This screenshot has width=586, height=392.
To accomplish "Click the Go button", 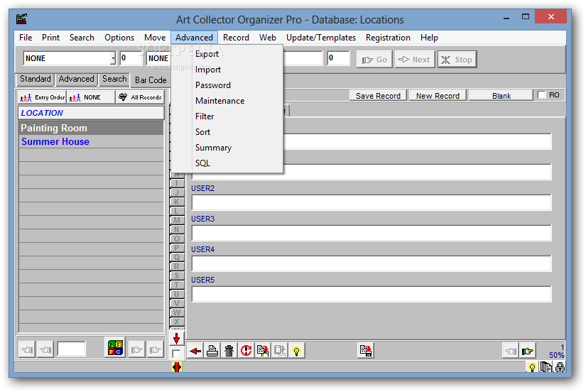I will pyautogui.click(x=374, y=60).
